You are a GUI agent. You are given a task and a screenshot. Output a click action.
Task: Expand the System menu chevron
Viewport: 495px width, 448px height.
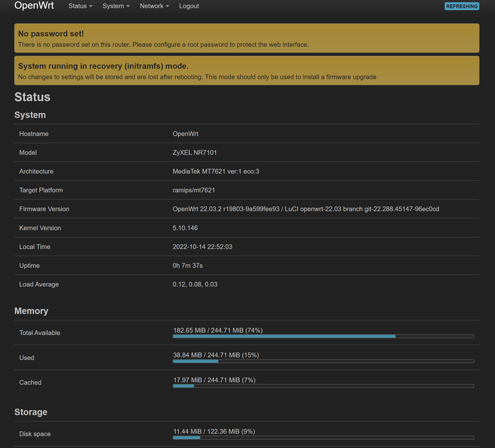pos(128,7)
